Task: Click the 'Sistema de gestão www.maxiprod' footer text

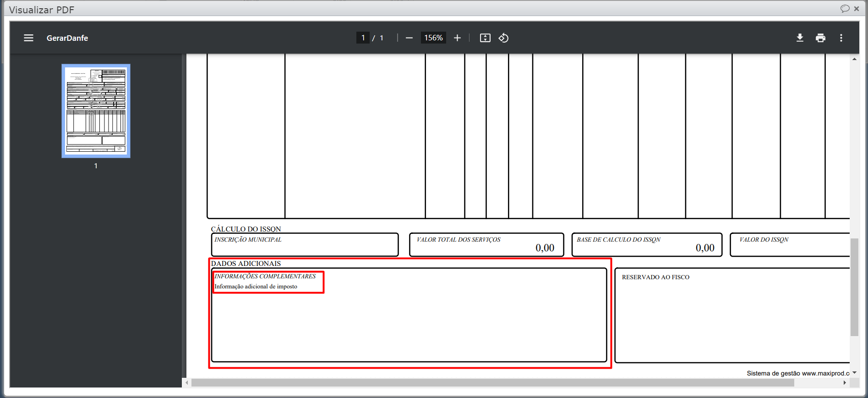Action: [x=798, y=373]
